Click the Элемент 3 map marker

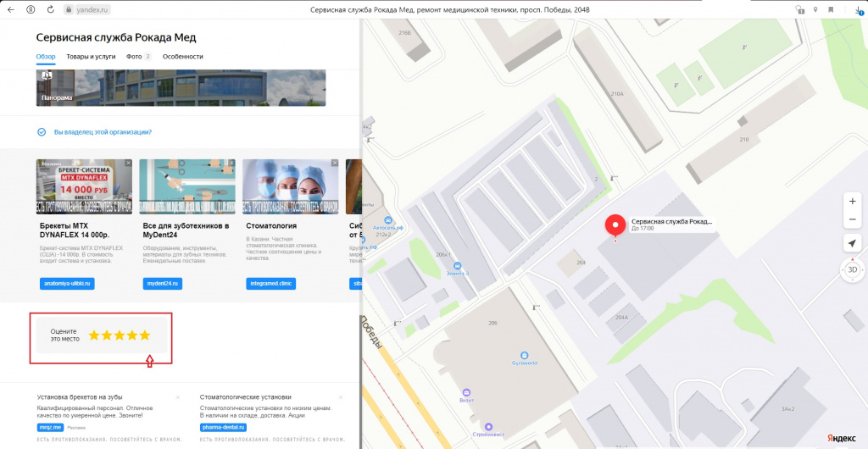(x=458, y=265)
